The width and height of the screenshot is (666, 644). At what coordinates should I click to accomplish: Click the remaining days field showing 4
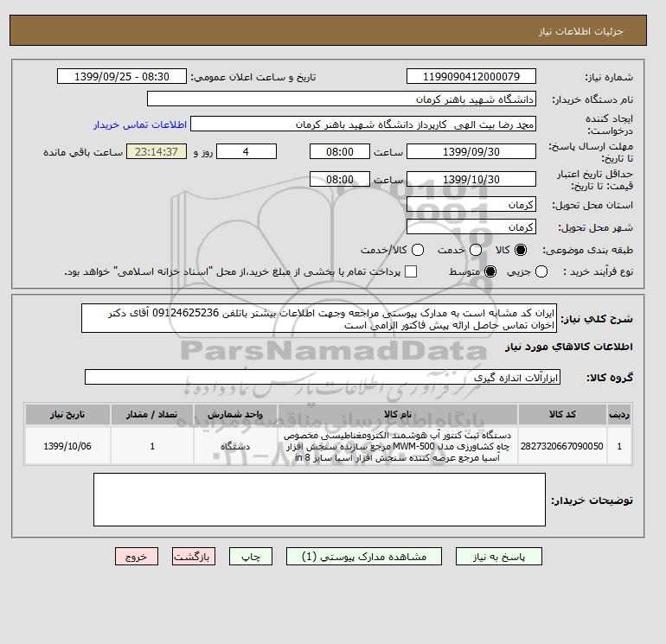[247, 152]
